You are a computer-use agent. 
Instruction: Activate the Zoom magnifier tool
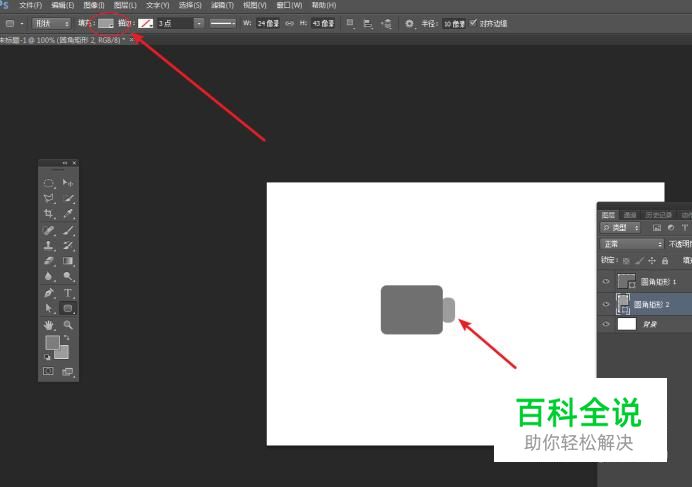[68, 325]
